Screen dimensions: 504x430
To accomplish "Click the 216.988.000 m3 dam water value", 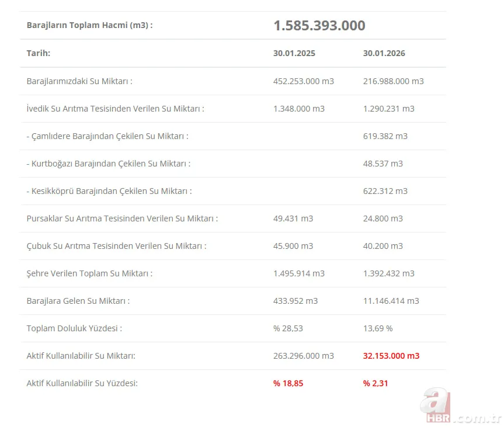I will click(x=393, y=81).
